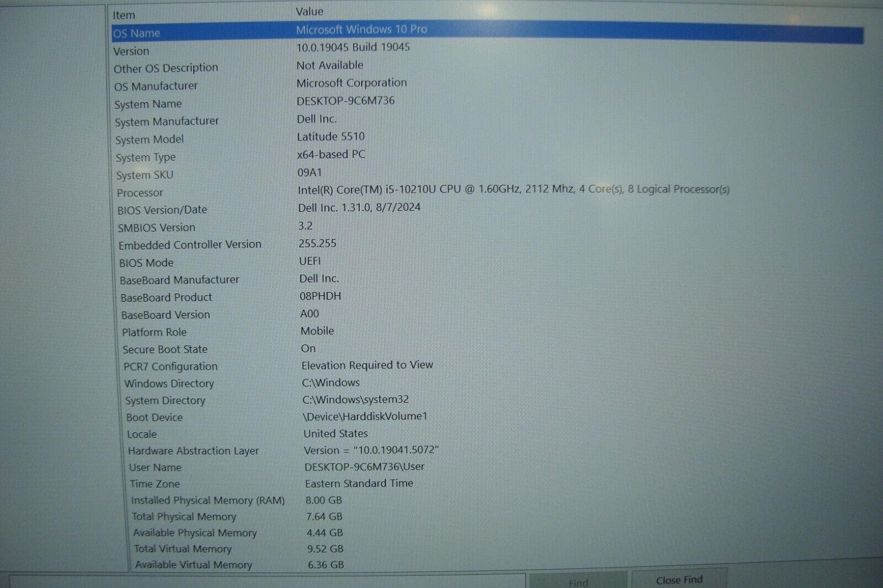Select 'Latitude 5510' value
This screenshot has height=588, width=883.
(331, 136)
